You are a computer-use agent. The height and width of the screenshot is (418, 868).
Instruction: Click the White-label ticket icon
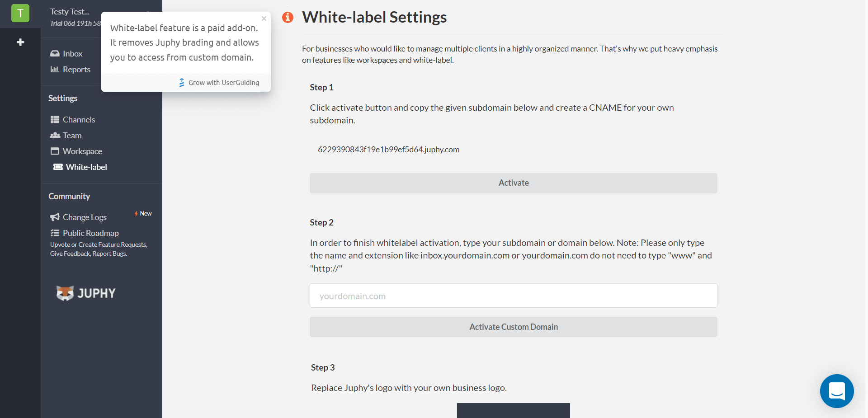58,167
